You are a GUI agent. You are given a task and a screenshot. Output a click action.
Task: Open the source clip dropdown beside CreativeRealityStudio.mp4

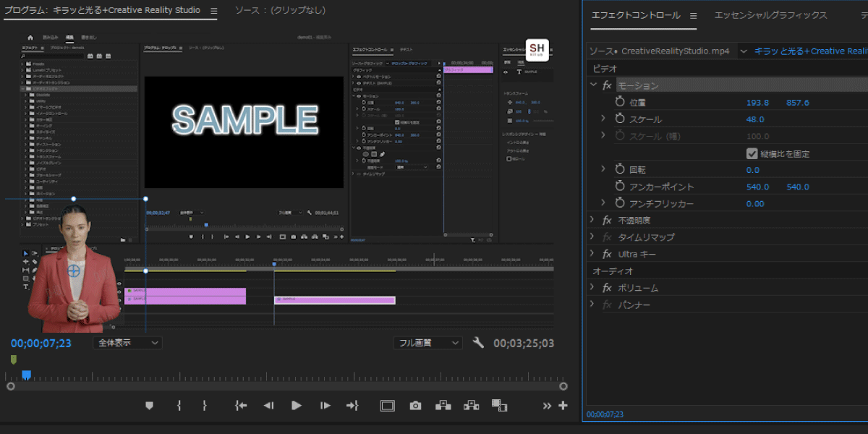click(x=743, y=51)
